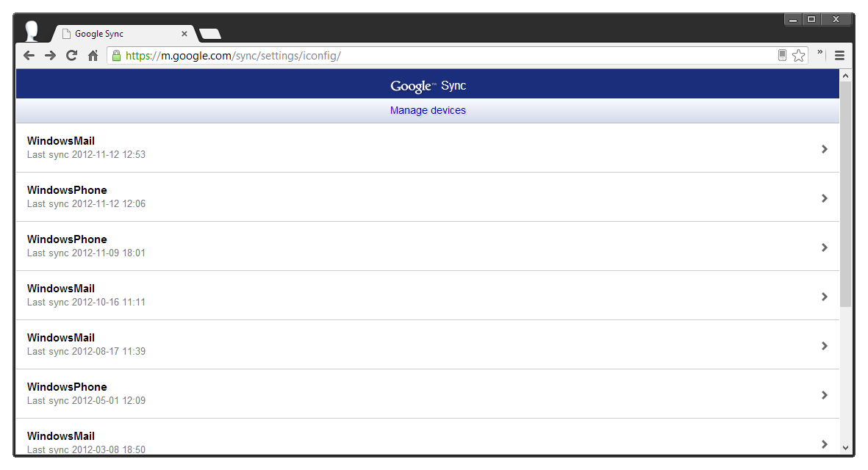Select the Google Sync browser tab
868x470 pixels.
pos(118,34)
